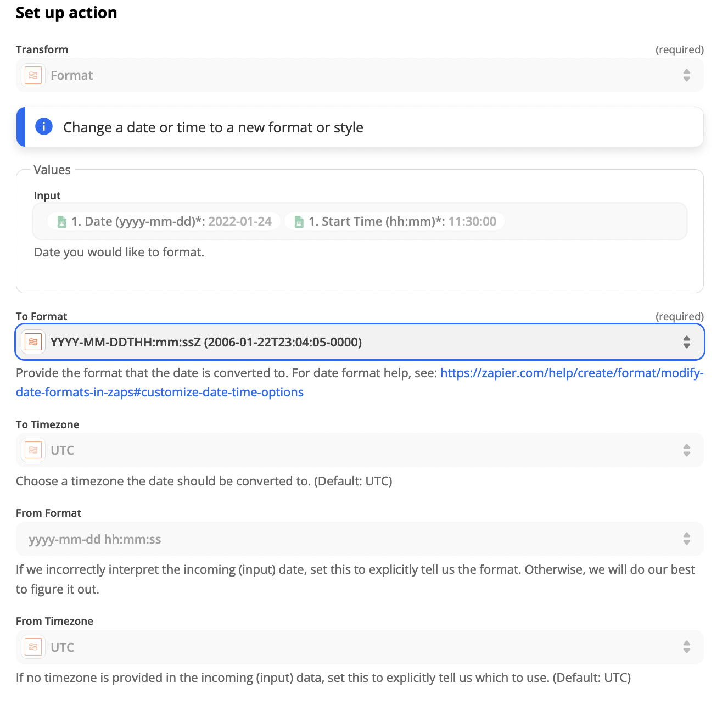The width and height of the screenshot is (728, 705).
Task: Expand the Transform dropdown arrows
Action: pos(686,75)
